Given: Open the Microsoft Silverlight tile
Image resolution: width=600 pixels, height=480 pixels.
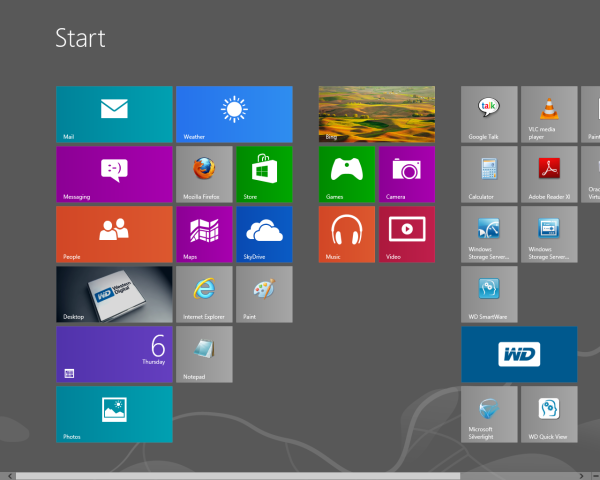Looking at the screenshot, I should tap(489, 415).
